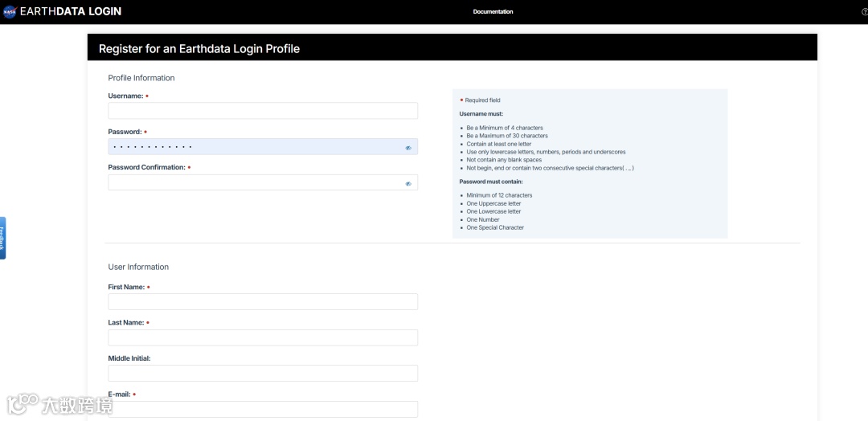Click the 'Password Confirmation:' field label
The image size is (868, 421).
147,167
